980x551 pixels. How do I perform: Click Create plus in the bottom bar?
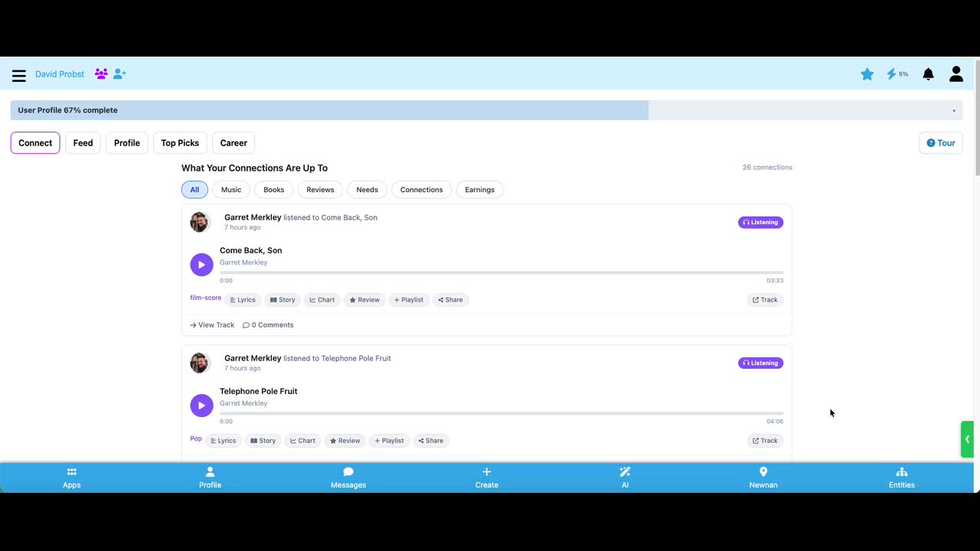click(486, 478)
